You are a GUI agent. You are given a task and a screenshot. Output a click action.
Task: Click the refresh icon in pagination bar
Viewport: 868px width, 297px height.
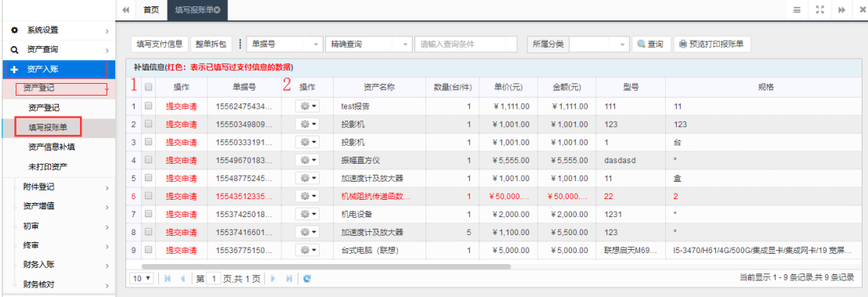[306, 279]
